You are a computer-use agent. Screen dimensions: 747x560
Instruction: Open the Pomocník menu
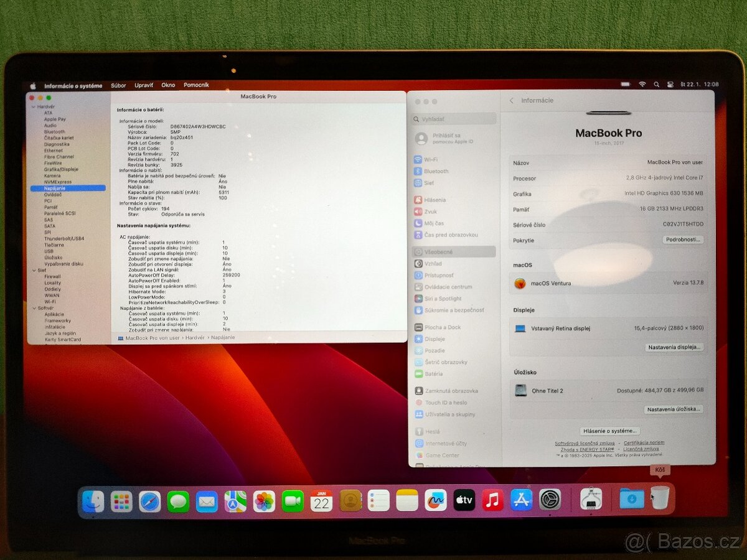(196, 85)
